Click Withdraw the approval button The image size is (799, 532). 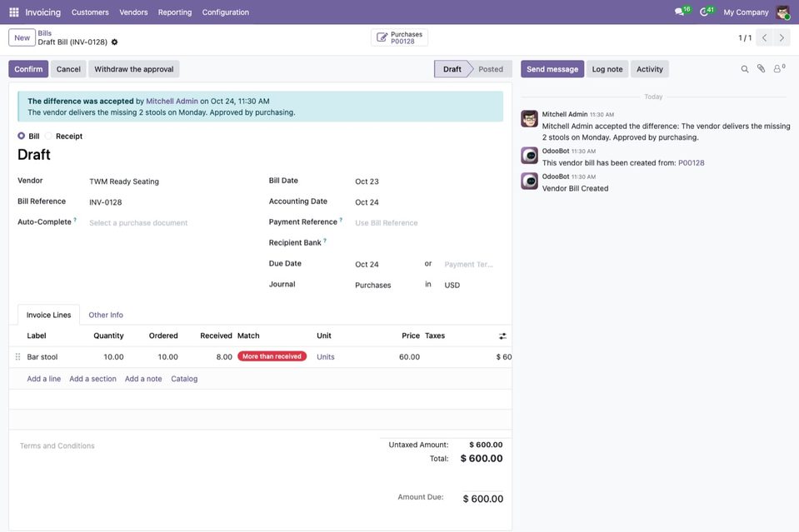click(x=134, y=69)
